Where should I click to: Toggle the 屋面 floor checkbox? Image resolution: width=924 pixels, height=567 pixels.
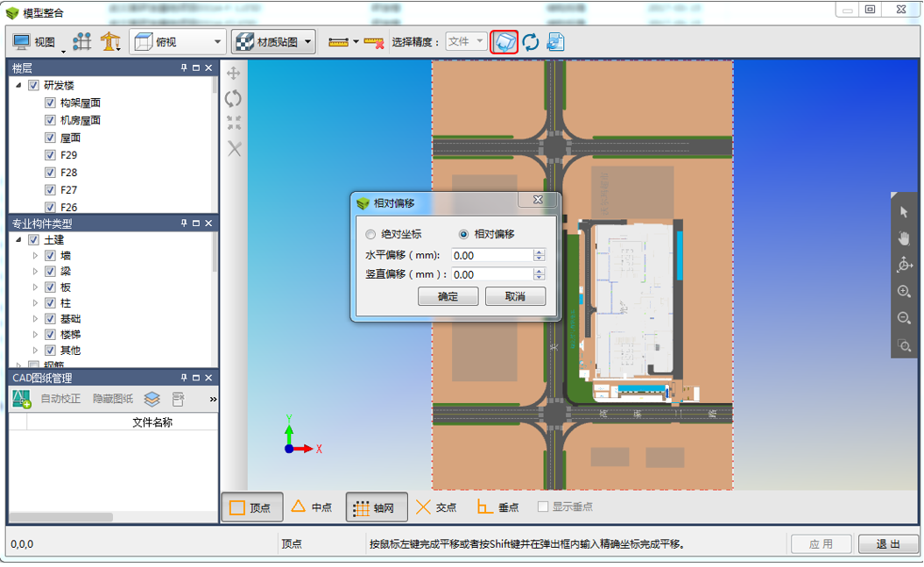[50, 138]
